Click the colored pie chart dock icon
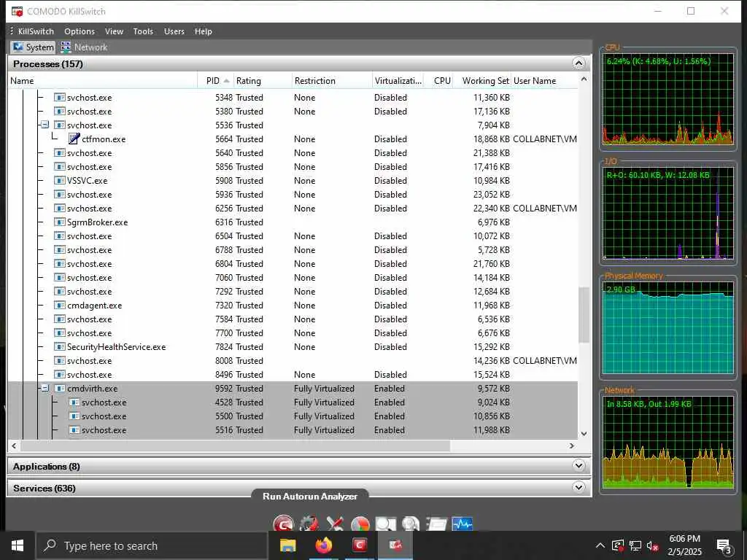The image size is (747, 560). (x=360, y=524)
